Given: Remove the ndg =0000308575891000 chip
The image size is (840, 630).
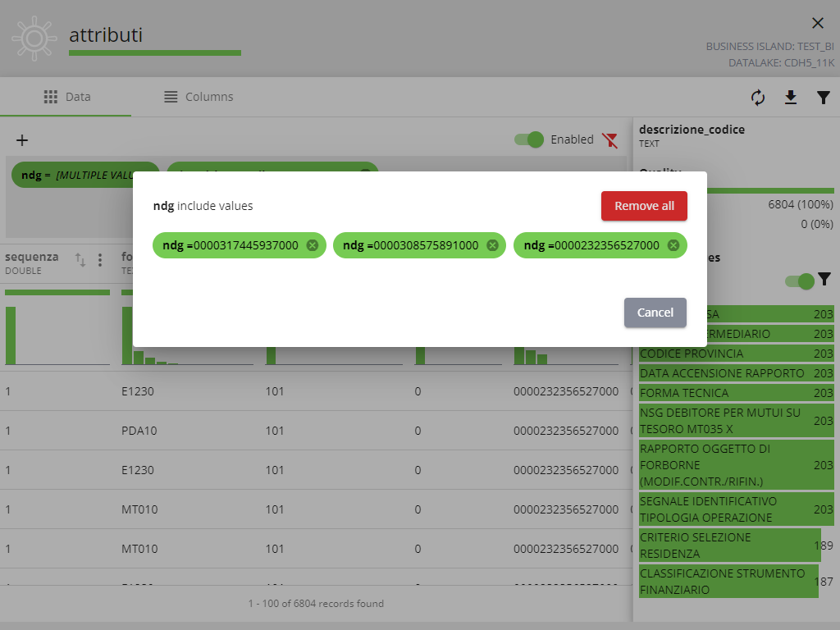Looking at the screenshot, I should pos(492,245).
